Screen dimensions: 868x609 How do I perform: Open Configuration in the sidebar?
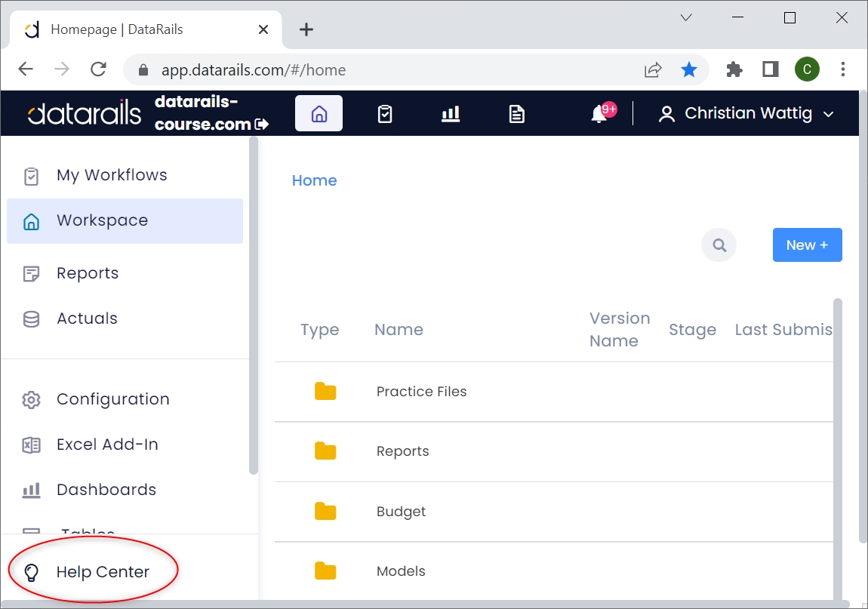click(112, 399)
